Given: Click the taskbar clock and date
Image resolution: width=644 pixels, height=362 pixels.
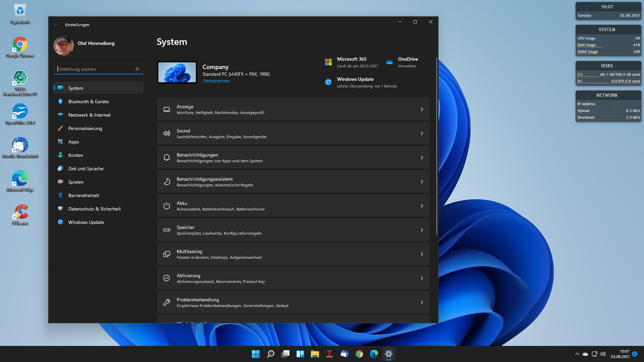Looking at the screenshot, I should (620, 354).
